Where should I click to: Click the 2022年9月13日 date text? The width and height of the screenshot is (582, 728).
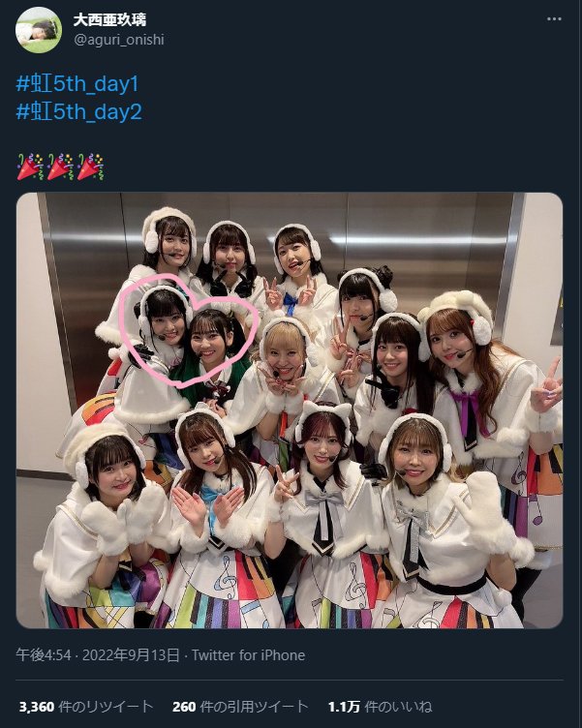coord(131,655)
